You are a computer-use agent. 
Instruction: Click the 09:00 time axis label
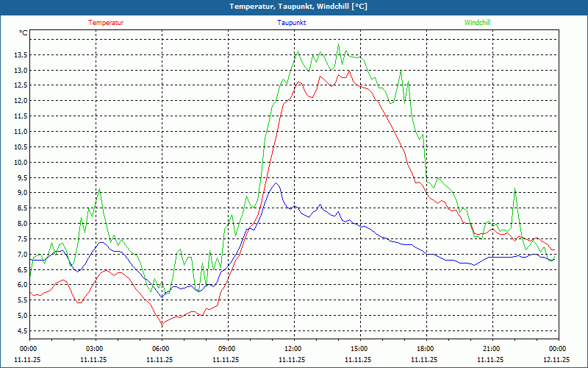tap(228, 349)
